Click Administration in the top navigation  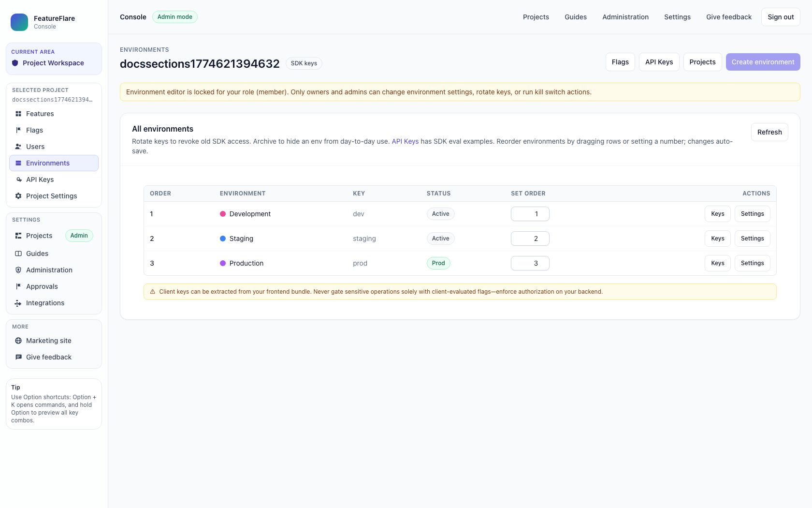(x=625, y=17)
